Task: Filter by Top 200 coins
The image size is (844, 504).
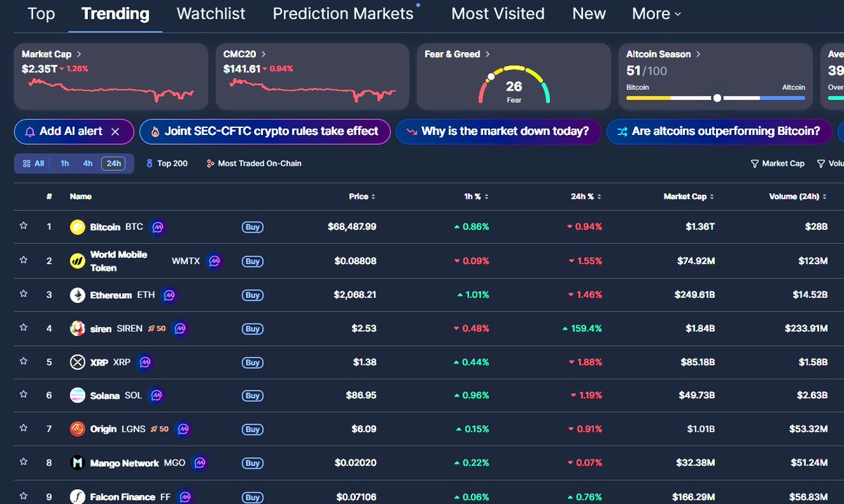Action: [167, 163]
